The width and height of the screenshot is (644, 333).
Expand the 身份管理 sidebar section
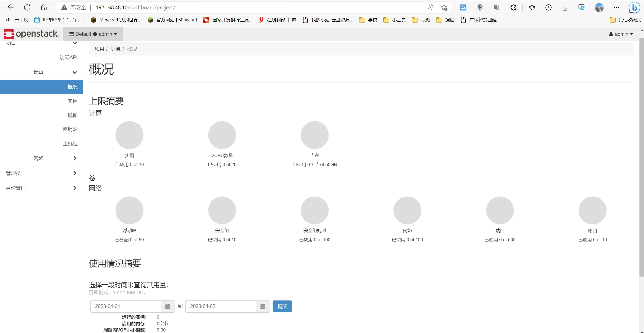coord(42,188)
